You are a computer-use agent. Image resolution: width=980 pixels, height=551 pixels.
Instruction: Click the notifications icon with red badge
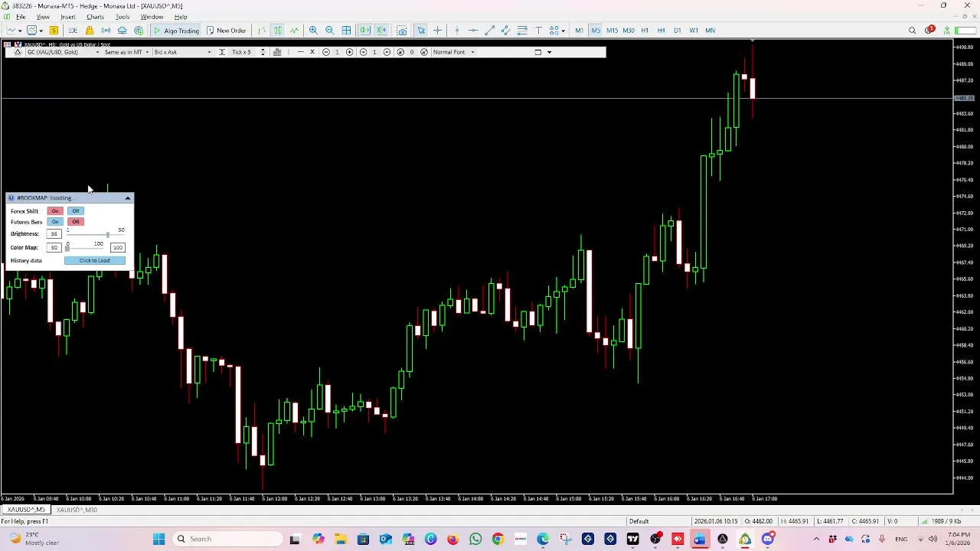(929, 31)
